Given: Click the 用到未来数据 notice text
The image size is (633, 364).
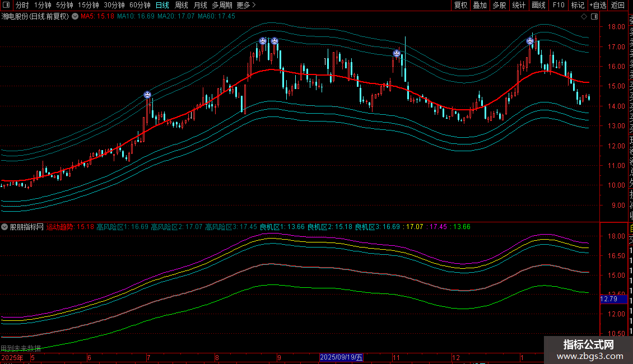Looking at the screenshot, I should click(x=21, y=348).
